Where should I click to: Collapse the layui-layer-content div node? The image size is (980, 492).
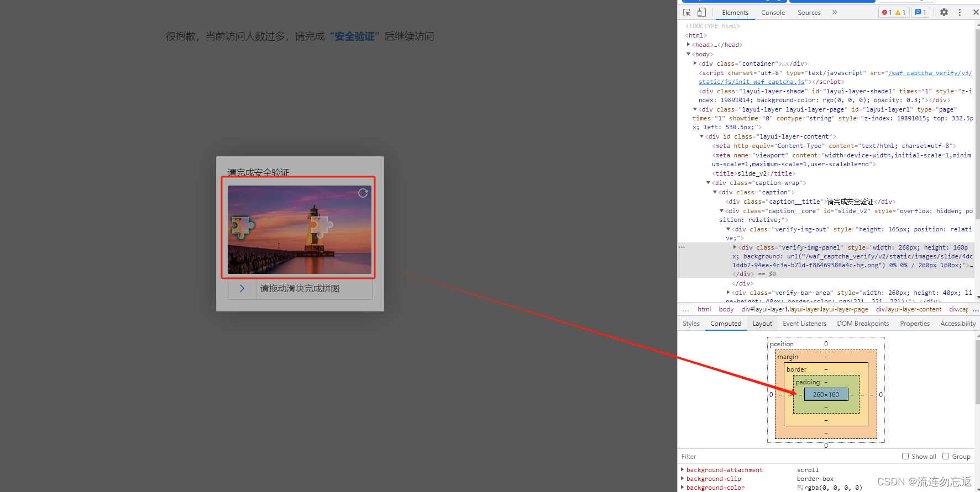coord(701,136)
